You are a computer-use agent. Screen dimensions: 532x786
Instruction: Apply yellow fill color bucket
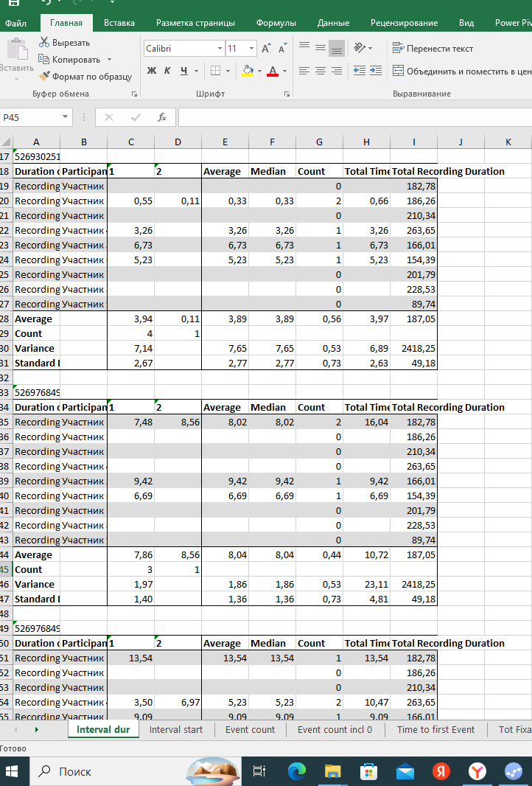pos(248,71)
